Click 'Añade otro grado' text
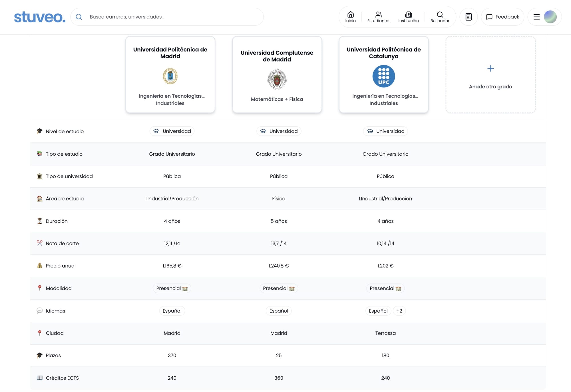 (x=490, y=87)
